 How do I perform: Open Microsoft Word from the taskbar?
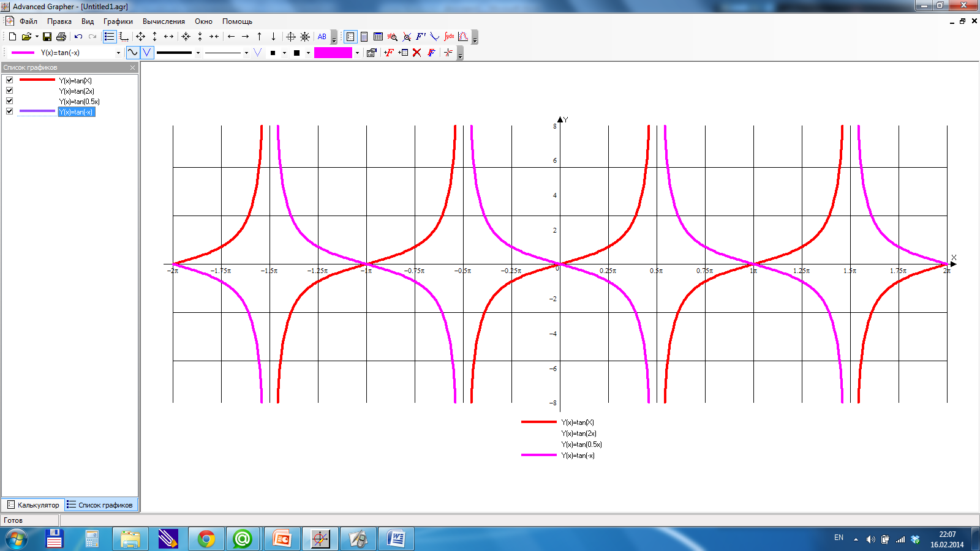396,539
